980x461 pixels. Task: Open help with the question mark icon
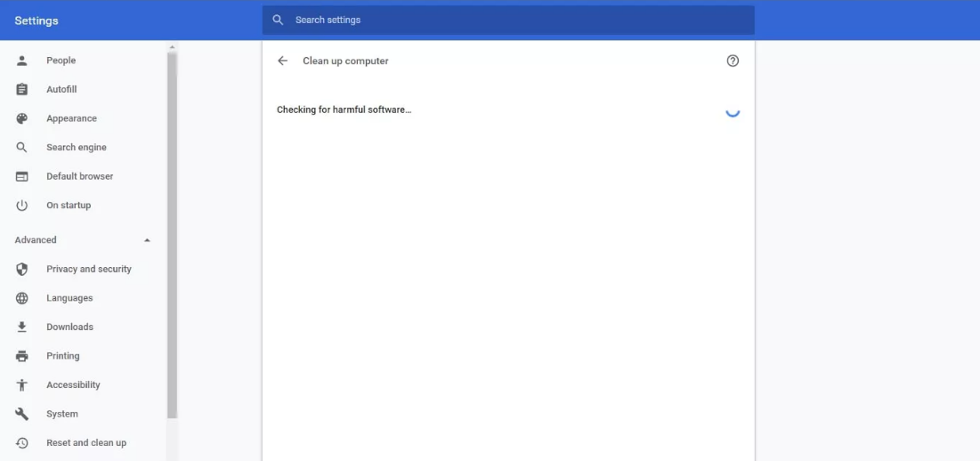pos(733,61)
